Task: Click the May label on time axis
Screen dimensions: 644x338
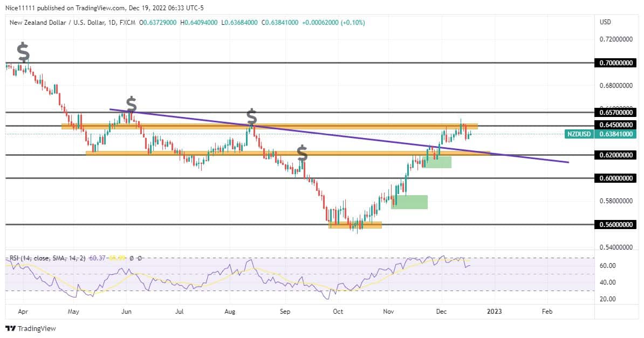Action: (x=73, y=312)
